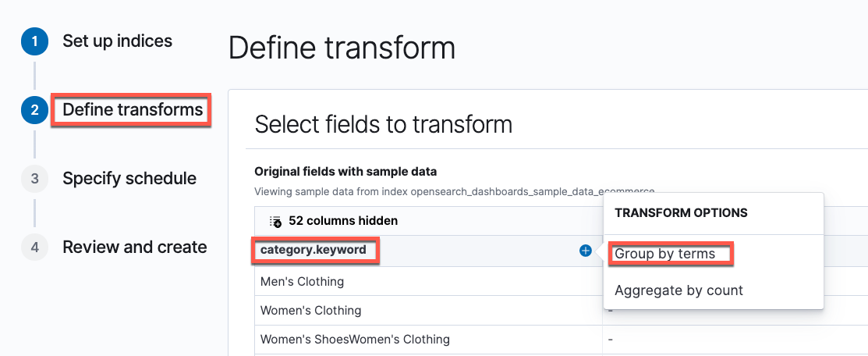Image resolution: width=868 pixels, height=356 pixels.
Task: Click the plus icon beside category.keyword
Action: point(586,251)
